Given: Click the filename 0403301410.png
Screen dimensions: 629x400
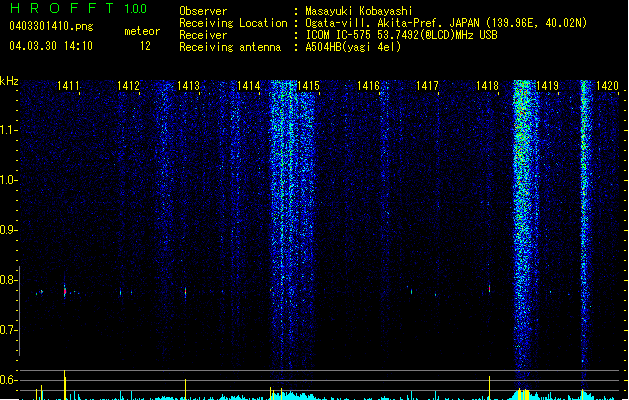Looking at the screenshot, I should [x=51, y=26].
